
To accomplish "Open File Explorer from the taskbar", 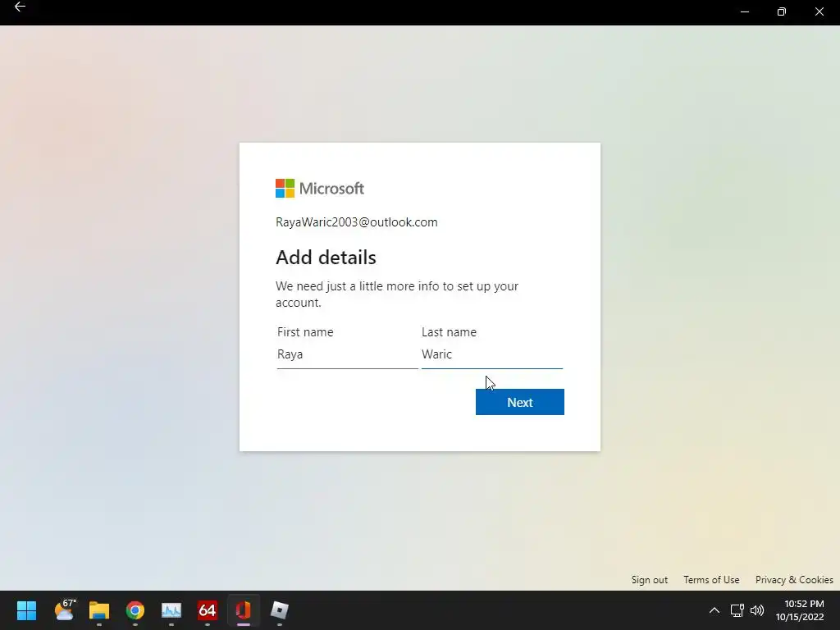I will [99, 610].
